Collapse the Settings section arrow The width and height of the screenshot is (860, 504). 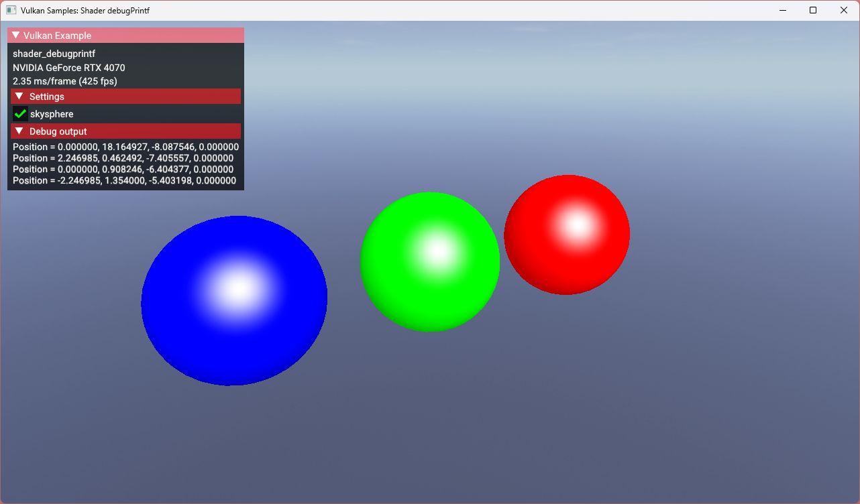tap(19, 97)
